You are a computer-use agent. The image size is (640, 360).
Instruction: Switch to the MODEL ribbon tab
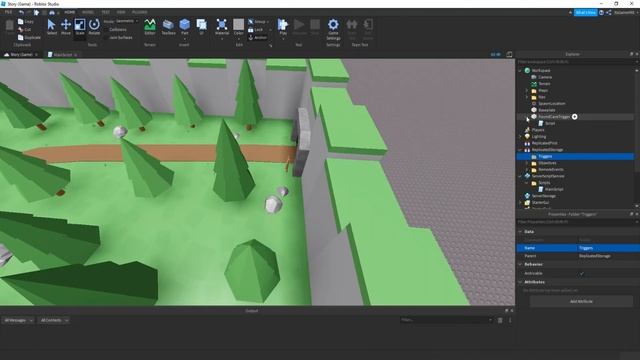[88, 12]
